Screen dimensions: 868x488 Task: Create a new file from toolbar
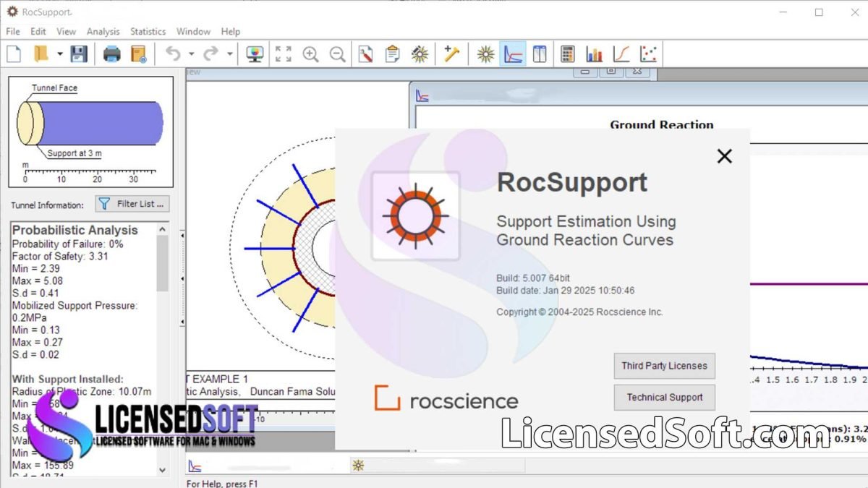14,54
